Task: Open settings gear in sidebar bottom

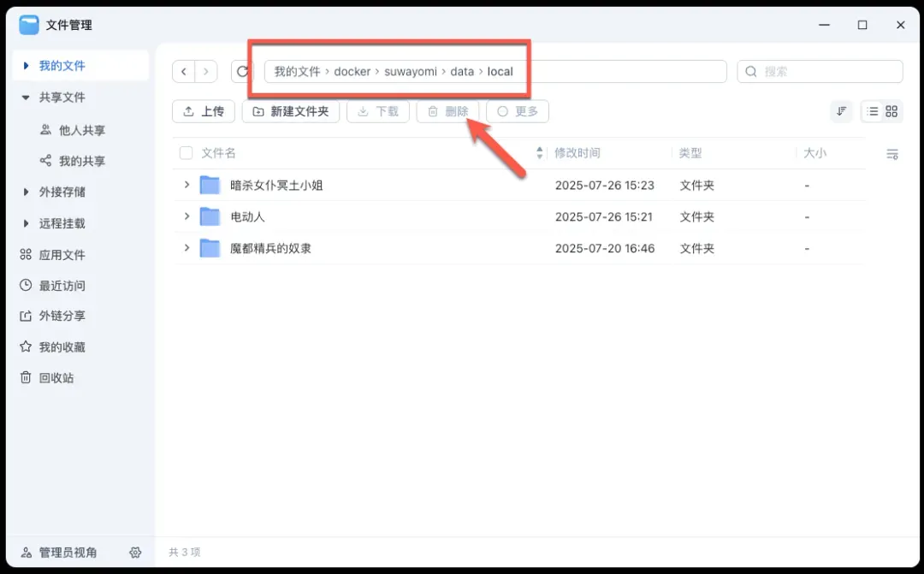Action: click(135, 553)
